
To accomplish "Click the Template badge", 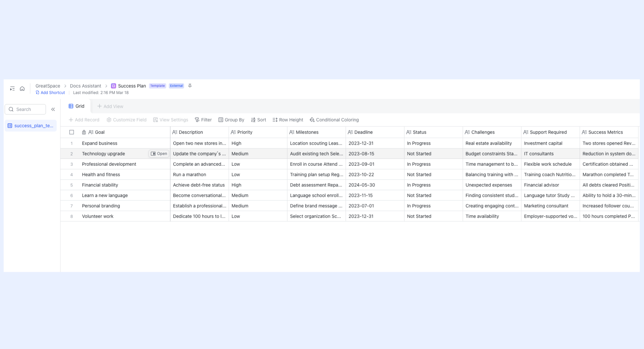I will point(157,86).
